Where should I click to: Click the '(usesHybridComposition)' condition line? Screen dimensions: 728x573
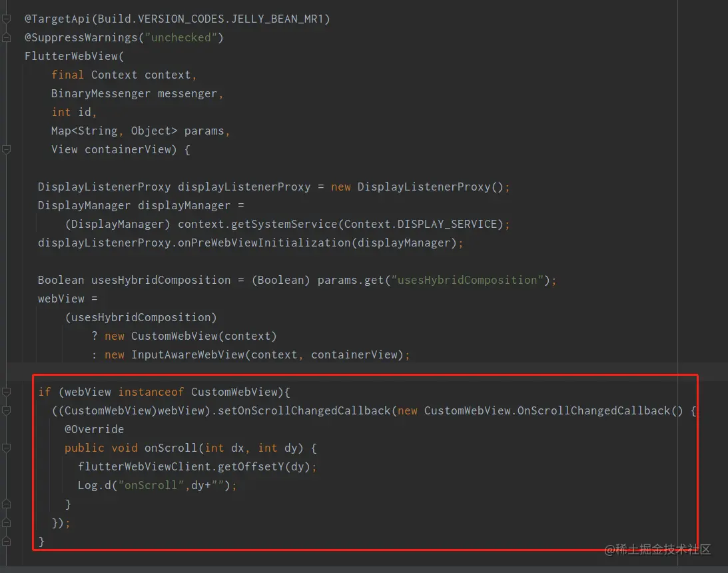[141, 317]
